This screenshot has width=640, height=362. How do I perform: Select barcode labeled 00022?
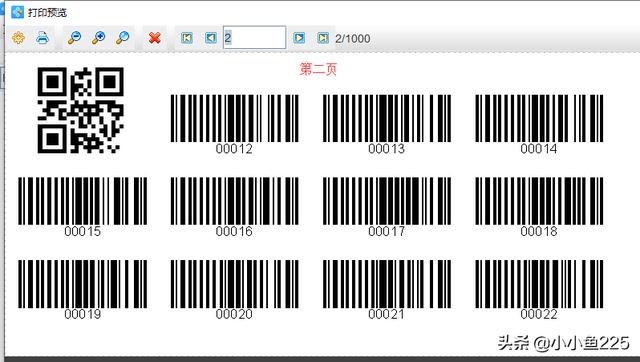click(539, 290)
